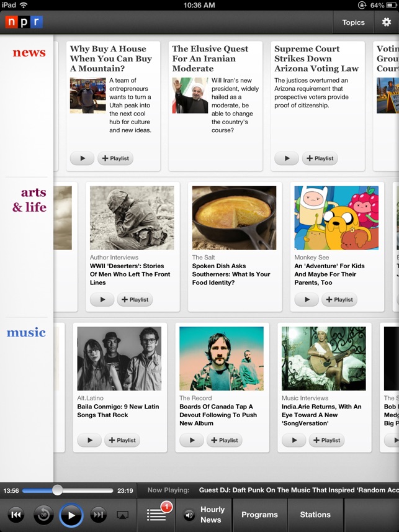Play the Utah mountain house story
The image size is (399, 532).
click(x=82, y=158)
